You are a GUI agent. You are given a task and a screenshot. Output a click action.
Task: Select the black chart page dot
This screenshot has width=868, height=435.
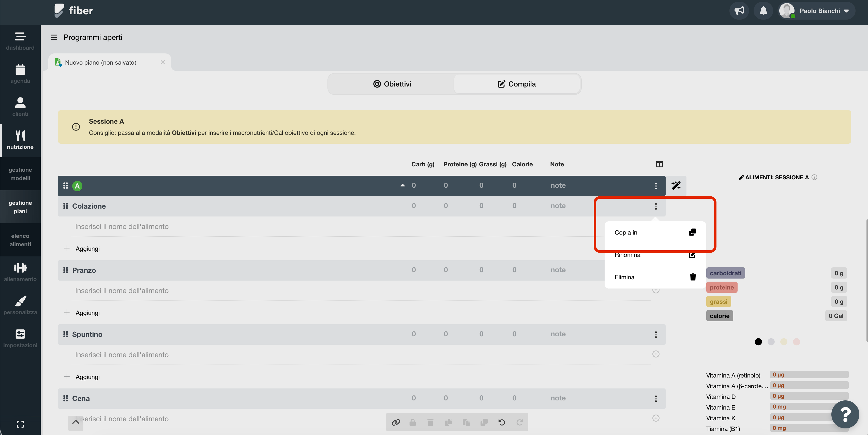coord(758,342)
